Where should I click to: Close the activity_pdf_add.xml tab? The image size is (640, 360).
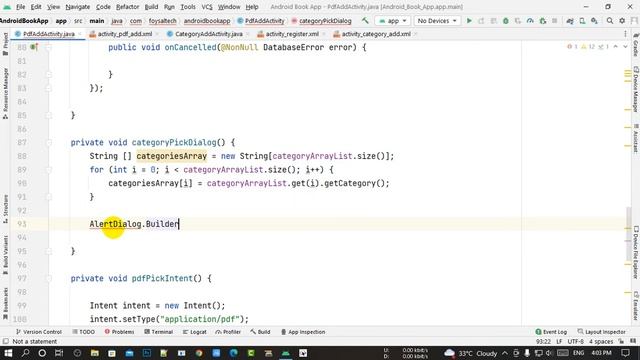(x=157, y=34)
